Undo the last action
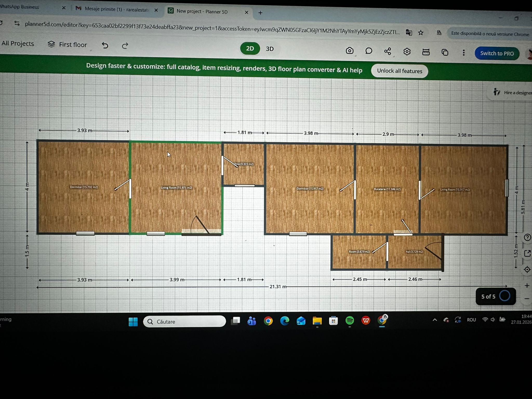This screenshot has height=399, width=532. click(x=105, y=45)
